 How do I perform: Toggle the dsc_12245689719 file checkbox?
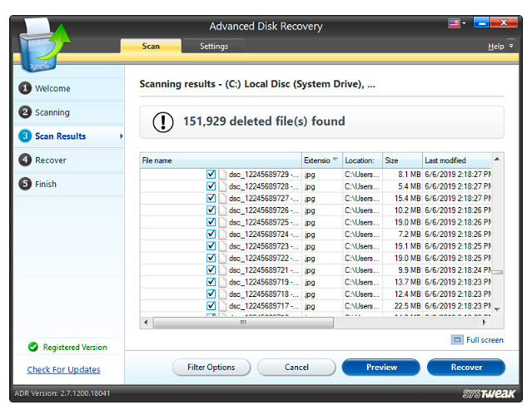211,282
